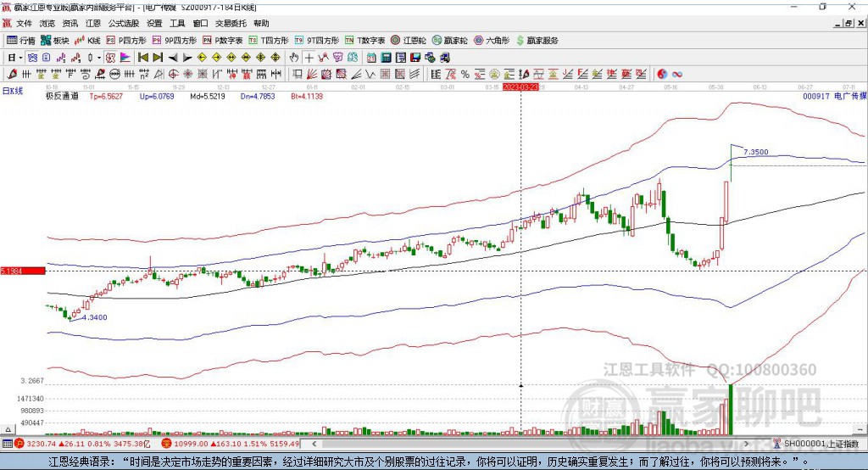Toggle the pressed 极 channel indicator button
Screen dimensions: 868x470
tap(111, 58)
